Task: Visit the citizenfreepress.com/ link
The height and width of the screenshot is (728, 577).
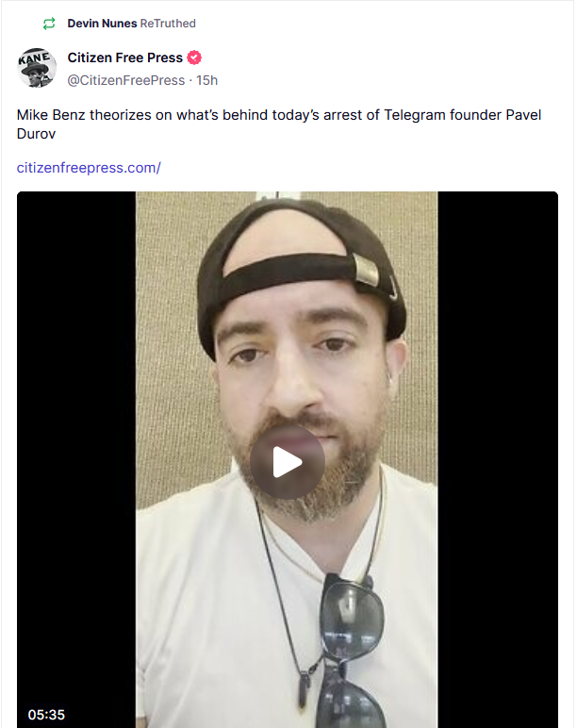Action: click(x=89, y=168)
